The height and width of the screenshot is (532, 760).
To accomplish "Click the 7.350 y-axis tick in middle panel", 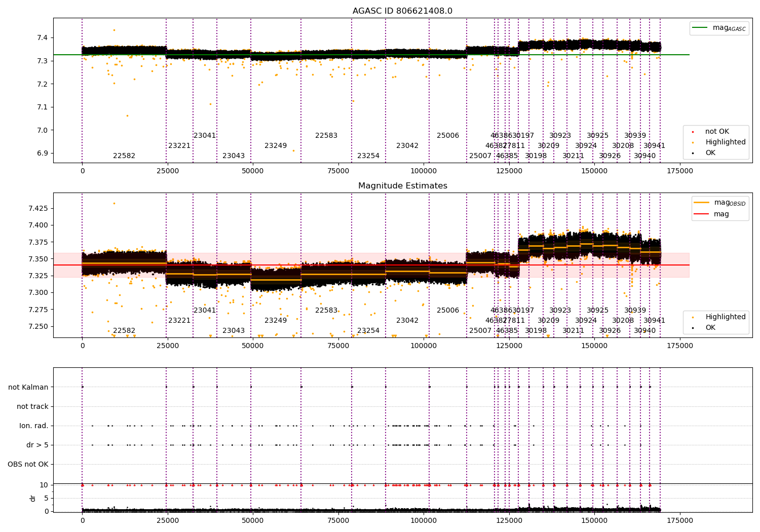I will point(38,259).
